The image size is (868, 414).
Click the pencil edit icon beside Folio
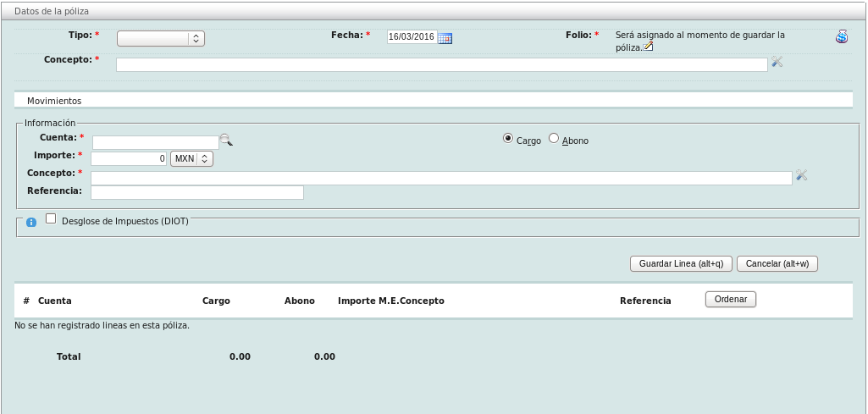pos(649,47)
